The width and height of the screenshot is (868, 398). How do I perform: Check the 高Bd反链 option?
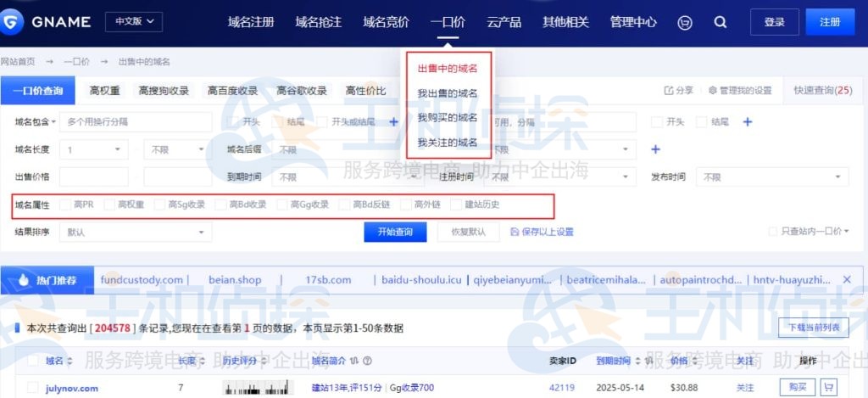click(344, 205)
